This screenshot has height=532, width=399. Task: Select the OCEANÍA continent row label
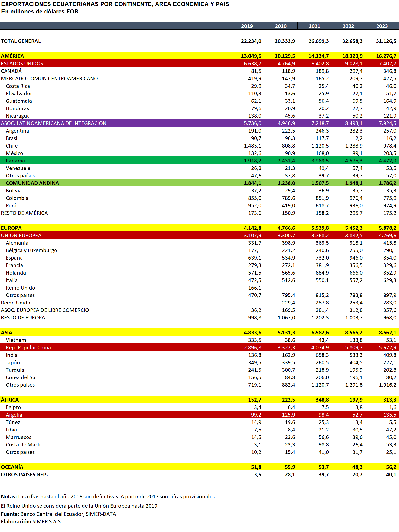12,467
